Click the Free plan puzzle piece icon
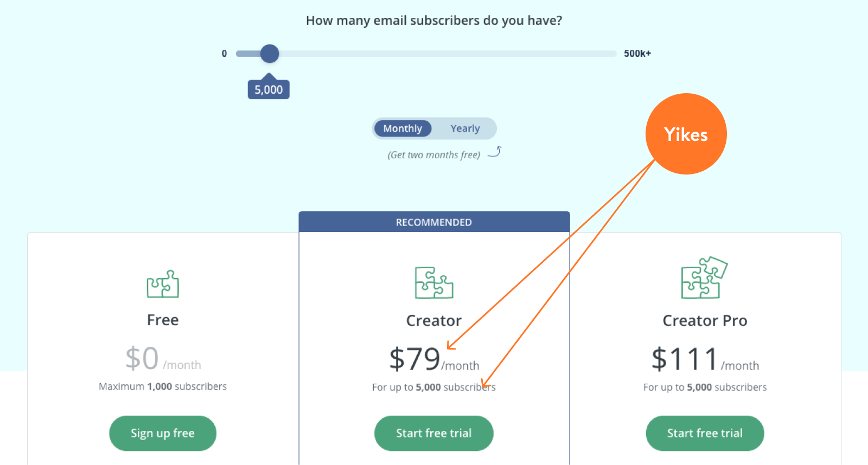The image size is (868, 465). coord(163,284)
